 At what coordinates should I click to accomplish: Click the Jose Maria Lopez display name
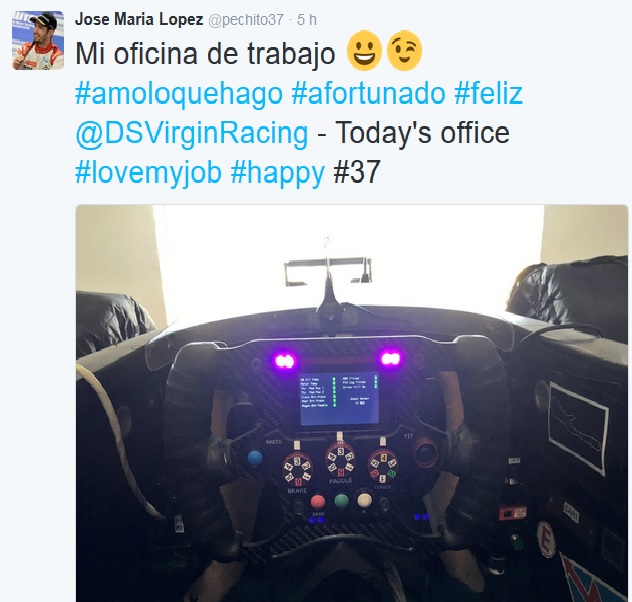[139, 20]
